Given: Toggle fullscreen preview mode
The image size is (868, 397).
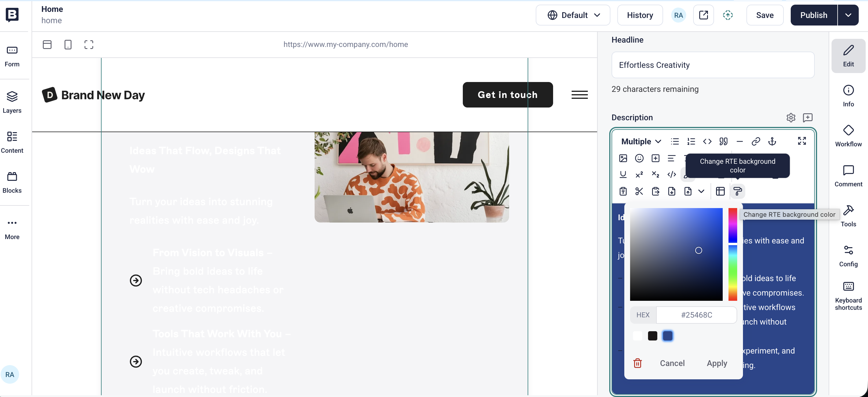Looking at the screenshot, I should [89, 45].
